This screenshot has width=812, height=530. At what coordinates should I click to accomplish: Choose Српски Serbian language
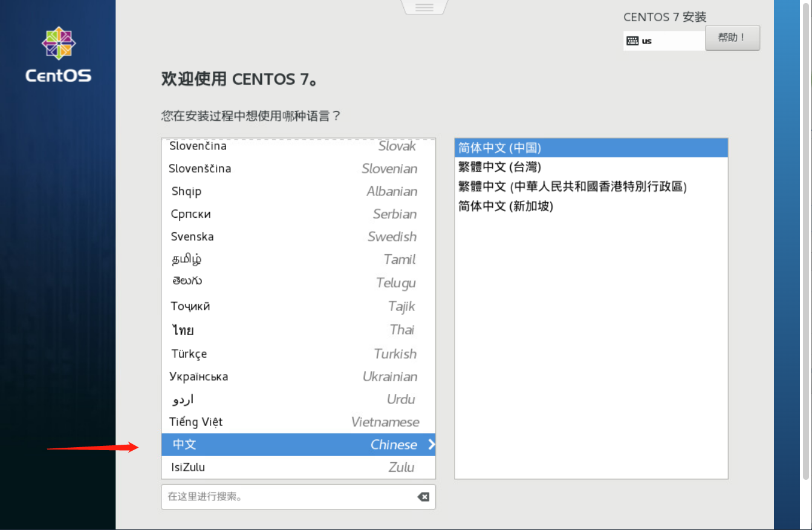[x=298, y=214]
